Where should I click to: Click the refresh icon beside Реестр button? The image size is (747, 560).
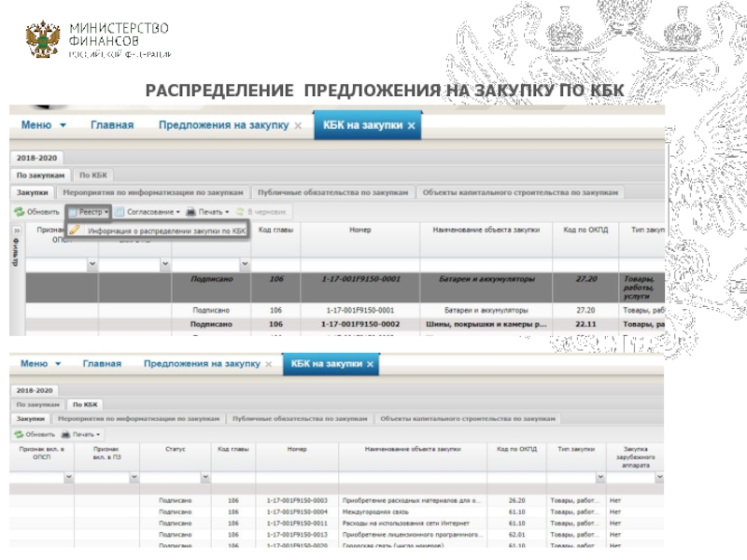[19, 212]
